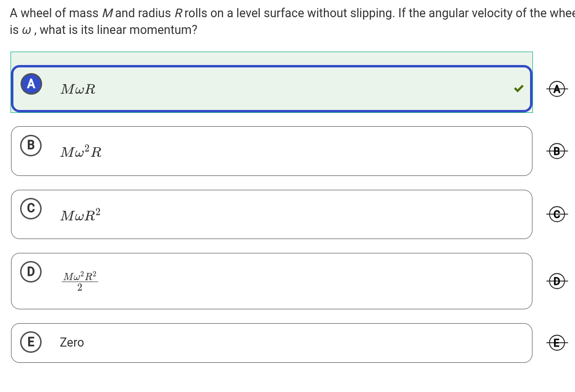Cross out answer E with eliminate icon
Screen dimensions: 575x392
pyautogui.click(x=557, y=343)
